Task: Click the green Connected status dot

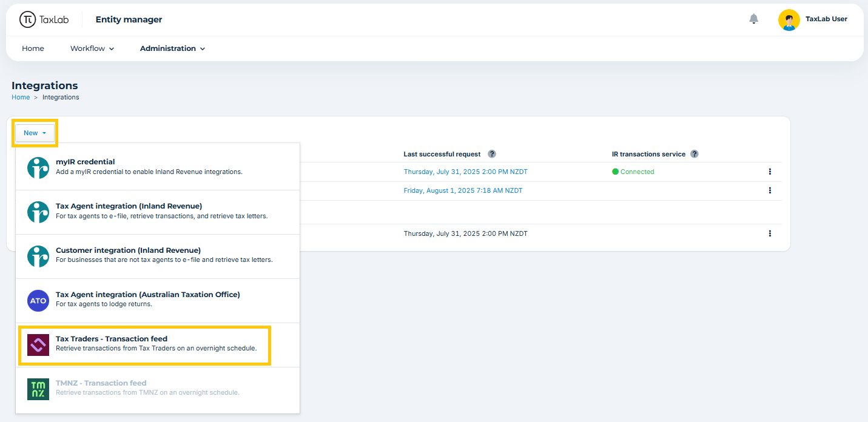Action: pos(615,172)
